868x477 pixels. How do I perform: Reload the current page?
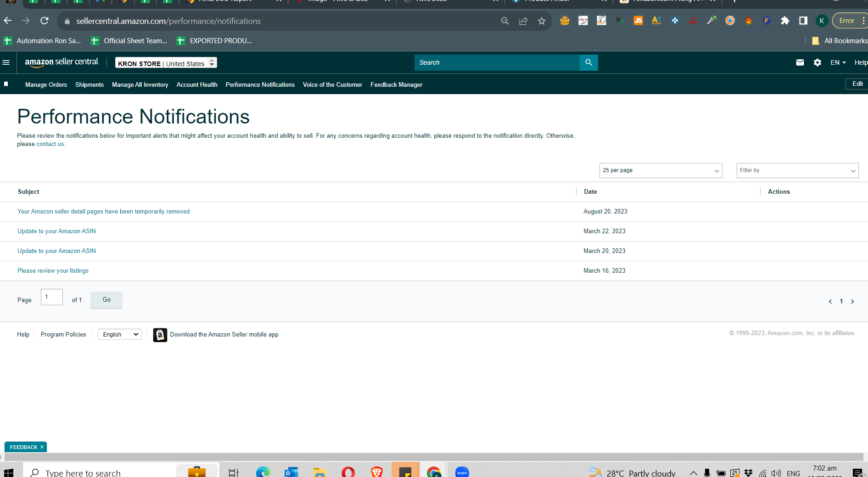pyautogui.click(x=45, y=21)
